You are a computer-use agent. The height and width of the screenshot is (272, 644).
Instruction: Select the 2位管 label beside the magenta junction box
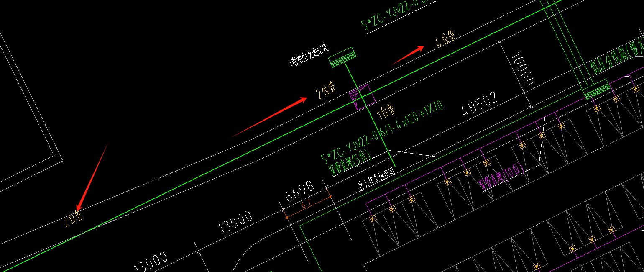pos(327,90)
